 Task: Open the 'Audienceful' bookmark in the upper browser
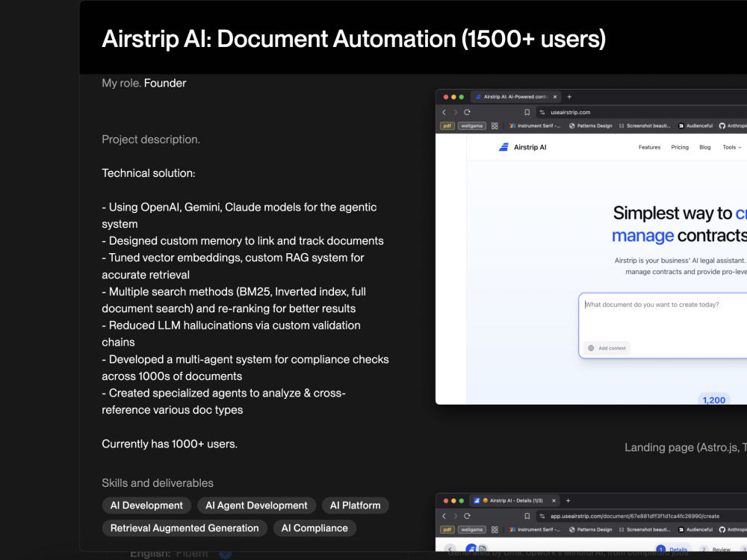pyautogui.click(x=695, y=125)
